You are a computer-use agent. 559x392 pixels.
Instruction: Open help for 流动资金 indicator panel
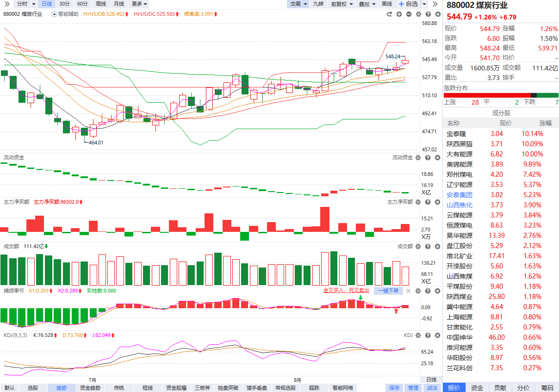click(x=427, y=158)
